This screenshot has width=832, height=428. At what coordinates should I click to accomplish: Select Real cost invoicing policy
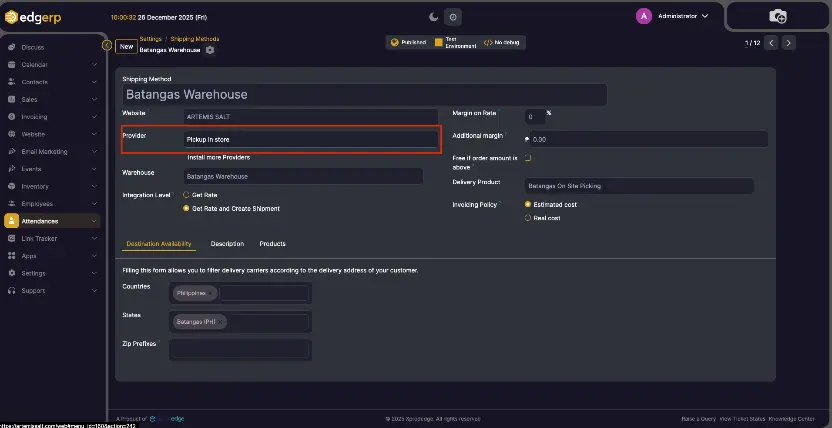coord(528,217)
